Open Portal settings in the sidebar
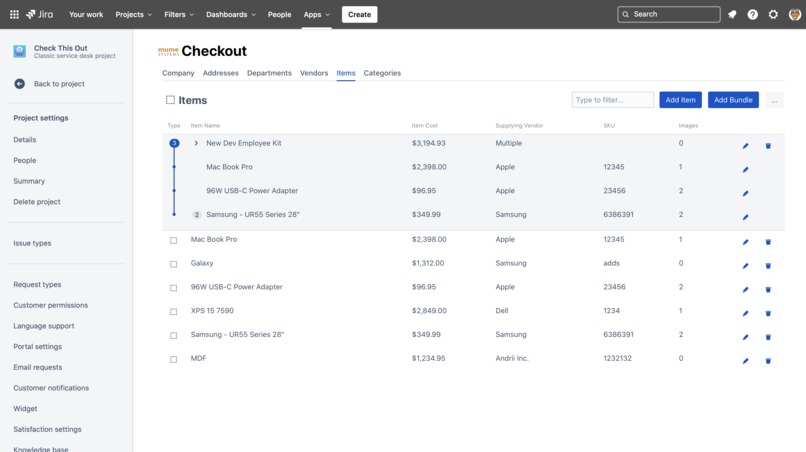 (x=38, y=347)
